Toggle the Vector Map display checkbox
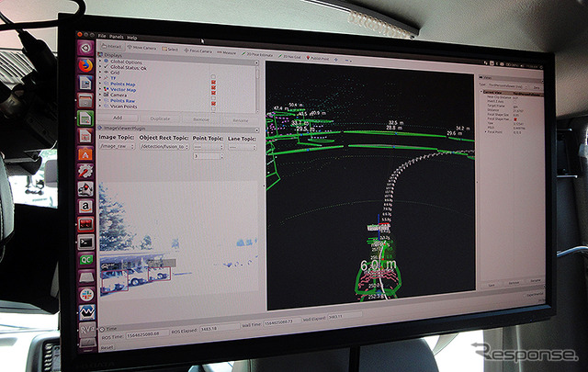 (213, 87)
